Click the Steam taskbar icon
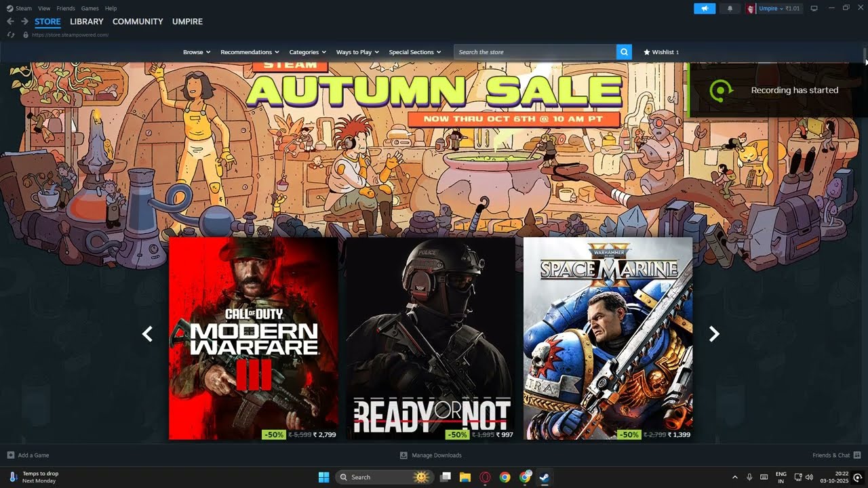 (544, 477)
